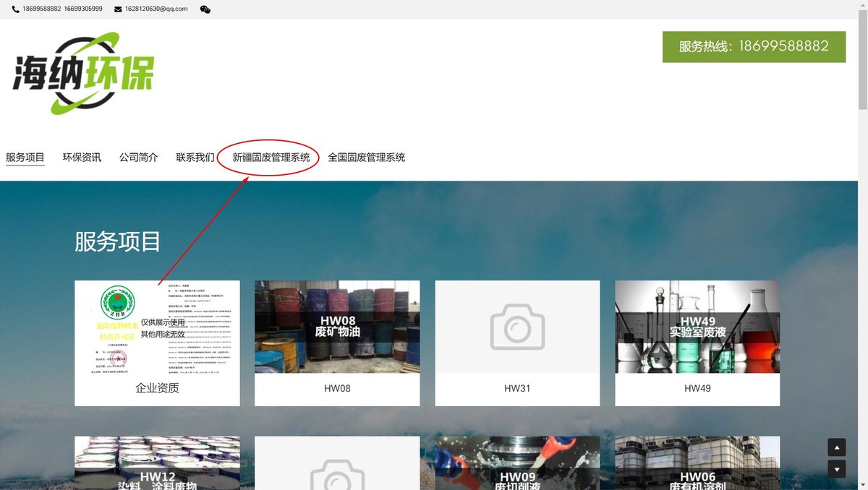The image size is (868, 490).
Task: Click the 服务项目 section heading
Action: [117, 241]
